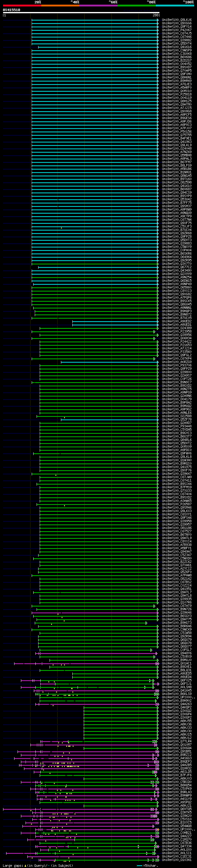Open hit UniRef100_Q9XGG6
197x868 pixels.
click(x=177, y=23)
